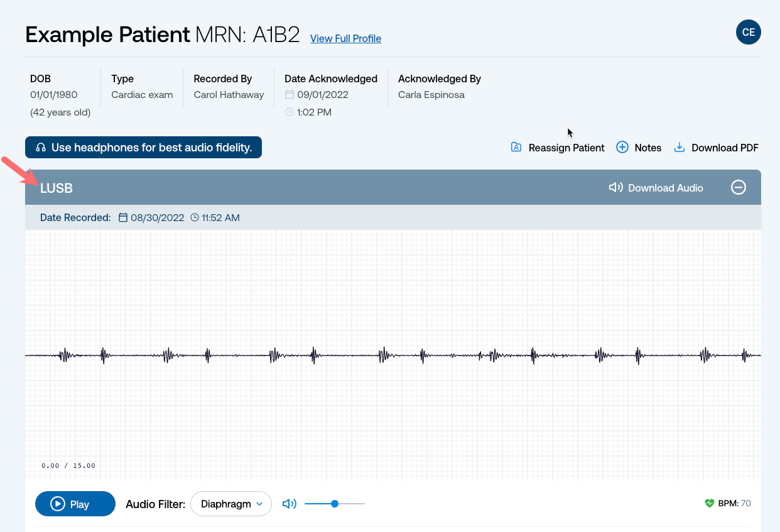Click the volume slider handle
Viewport: 780px width, 532px height.
pyautogui.click(x=335, y=504)
